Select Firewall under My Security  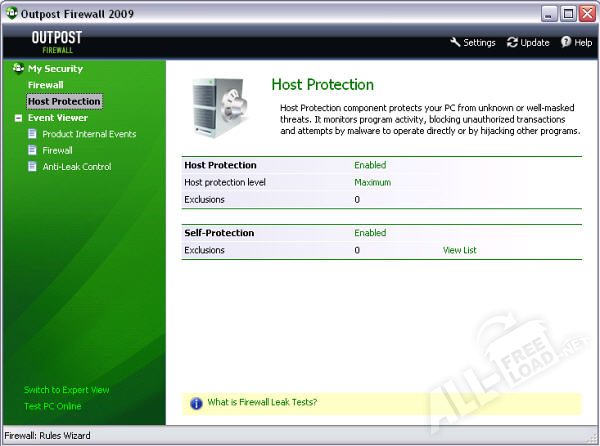(45, 85)
